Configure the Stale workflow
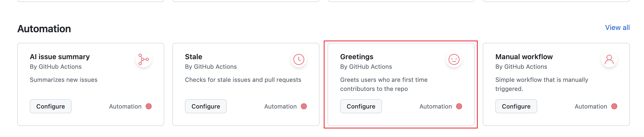This screenshot has height=137, width=644. tap(206, 106)
